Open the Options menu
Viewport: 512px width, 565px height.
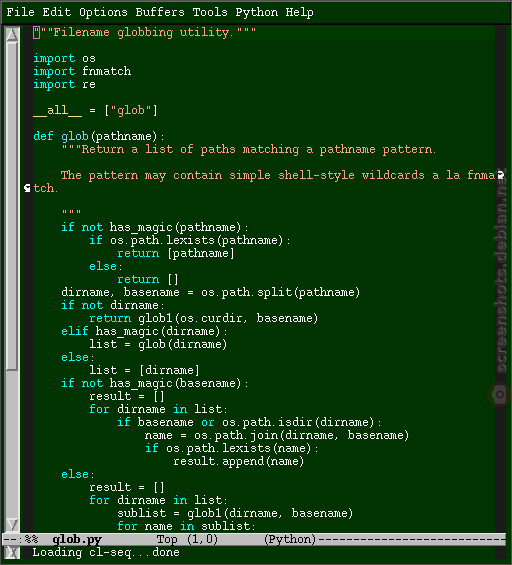tap(103, 12)
